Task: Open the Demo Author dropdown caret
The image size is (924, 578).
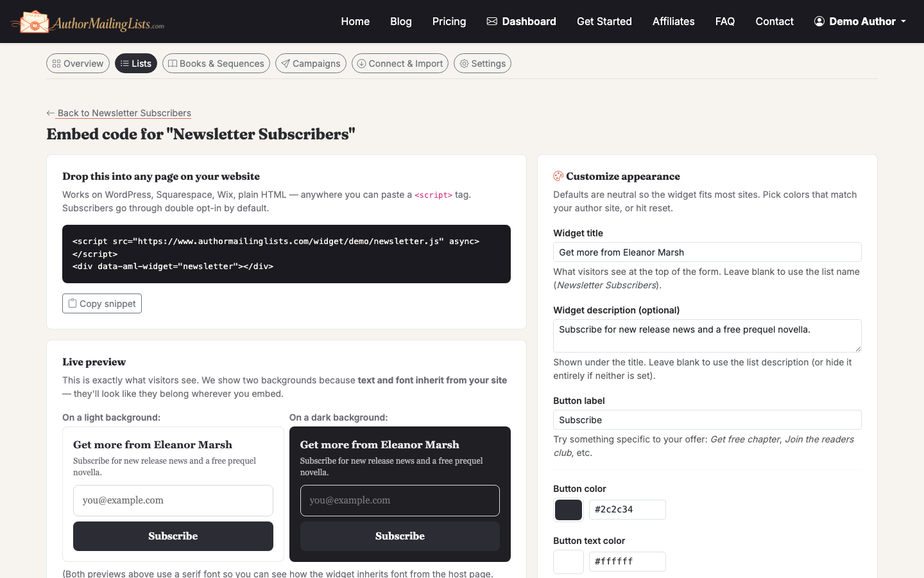Action: (x=903, y=21)
